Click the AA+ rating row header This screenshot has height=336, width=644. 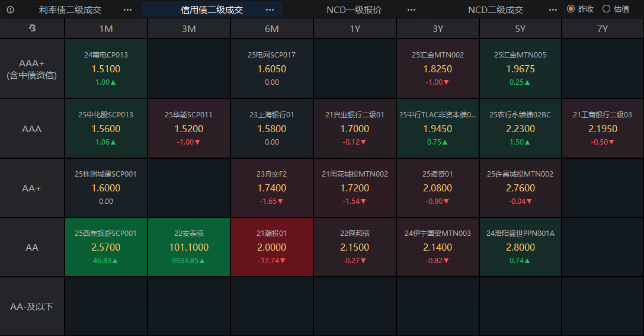tap(32, 188)
